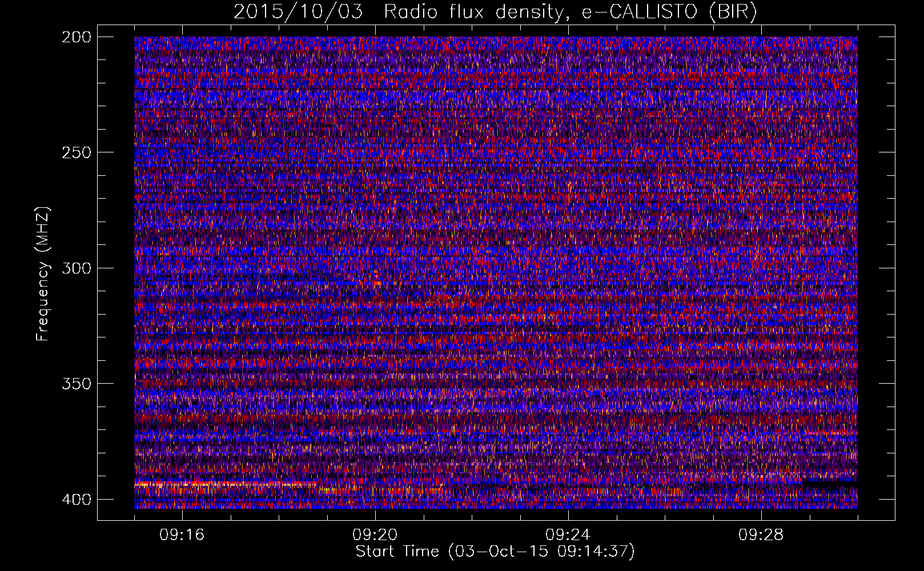Click the 09:28 time tick label
This screenshot has width=924, height=571.
(x=761, y=535)
